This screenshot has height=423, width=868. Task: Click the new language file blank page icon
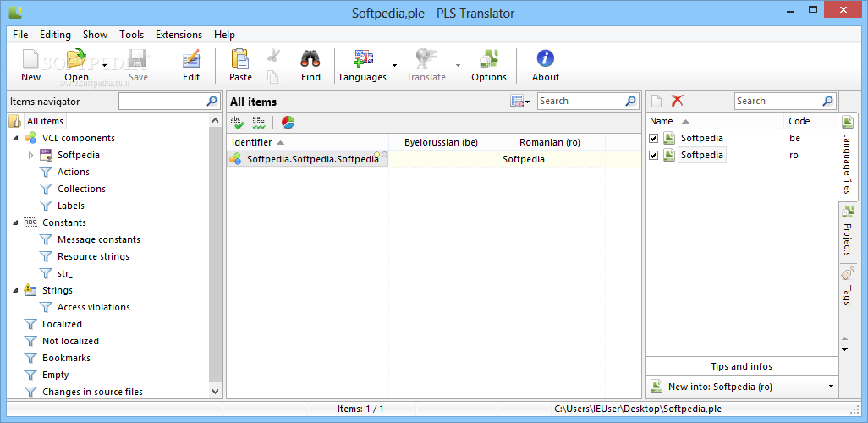(x=656, y=101)
